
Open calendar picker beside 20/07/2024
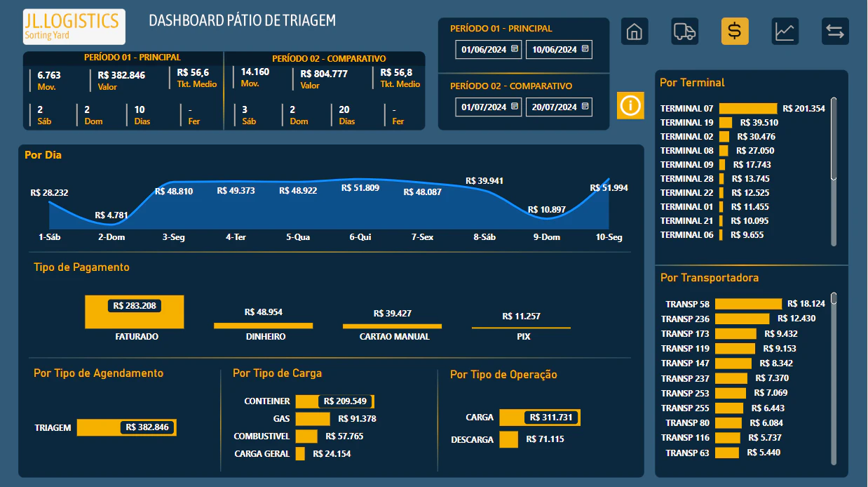coord(585,107)
